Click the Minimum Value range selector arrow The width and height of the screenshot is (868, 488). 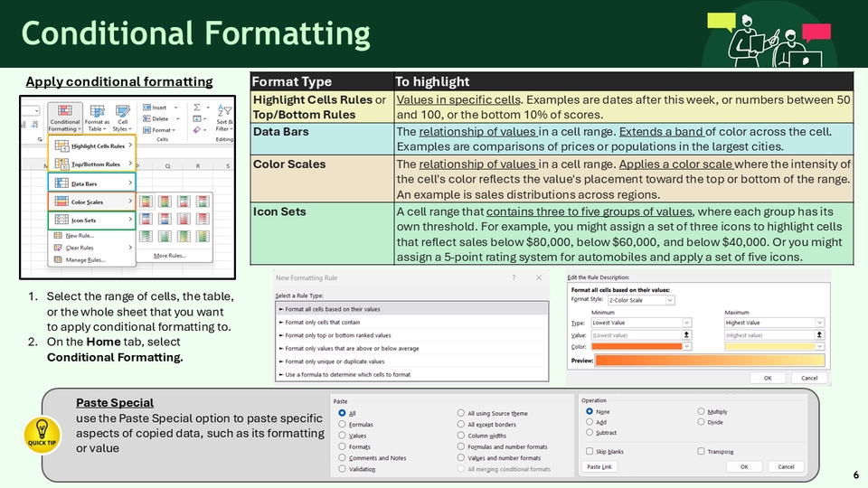(686, 334)
